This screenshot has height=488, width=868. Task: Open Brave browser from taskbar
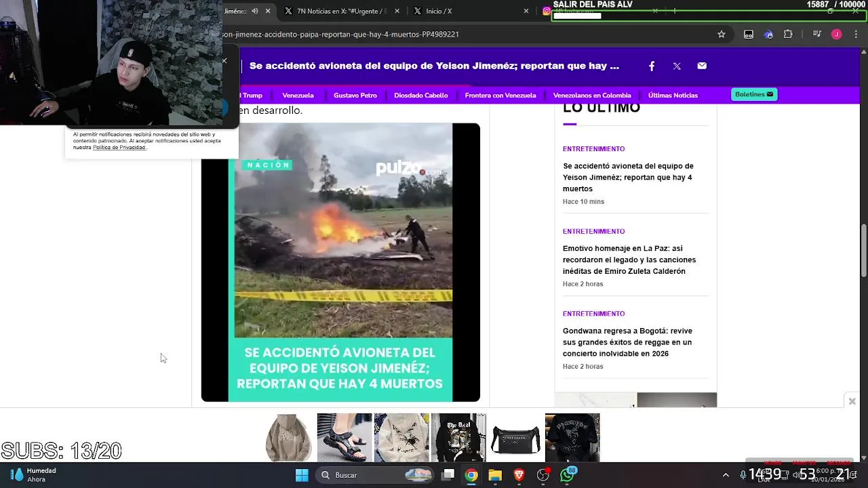(519, 475)
